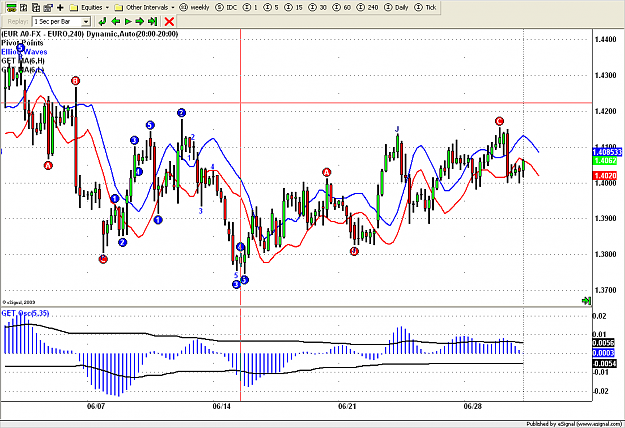This screenshot has height=428, width=625.
Task: Click the red C wave marker near 1.4170
Action: [x=499, y=121]
